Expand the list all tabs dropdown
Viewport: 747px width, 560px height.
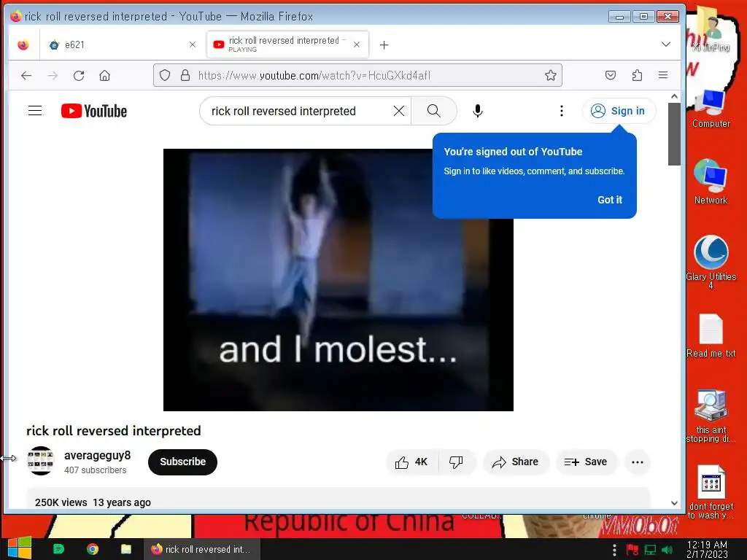[x=666, y=44]
